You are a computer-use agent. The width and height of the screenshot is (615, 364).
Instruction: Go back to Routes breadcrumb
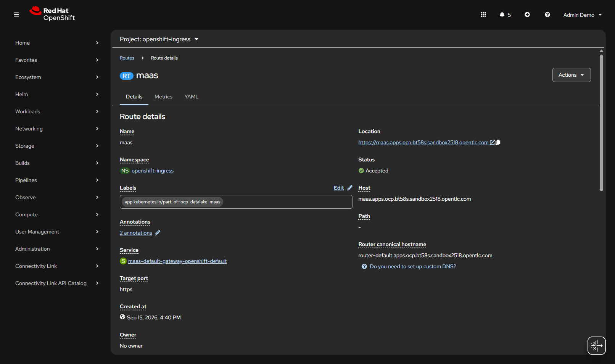click(x=127, y=58)
